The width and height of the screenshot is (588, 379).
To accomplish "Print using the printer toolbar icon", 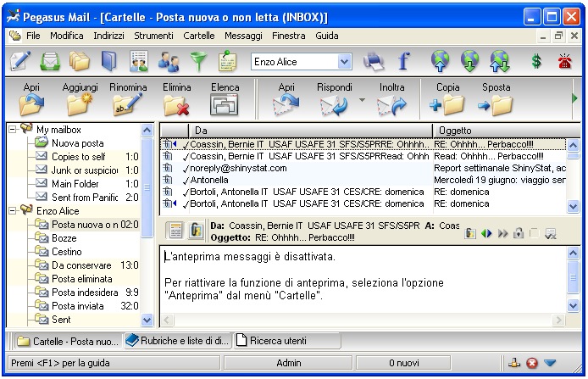I will click(x=374, y=61).
